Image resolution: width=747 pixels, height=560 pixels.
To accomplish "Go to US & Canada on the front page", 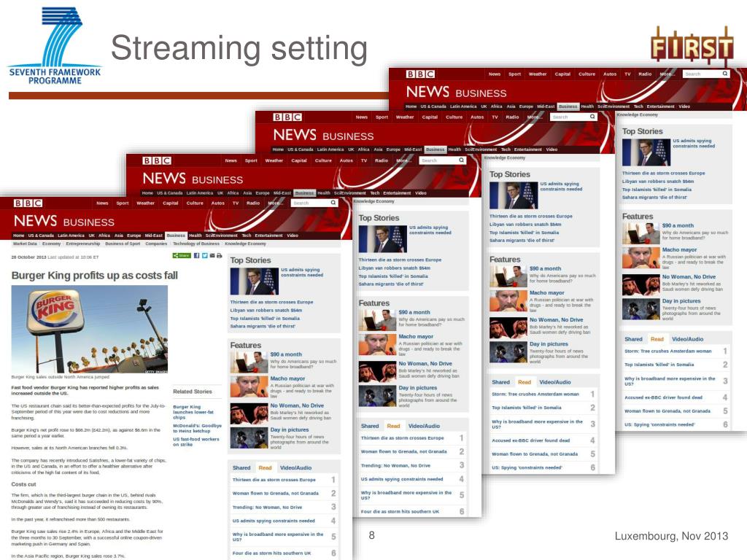I will click(x=41, y=236).
